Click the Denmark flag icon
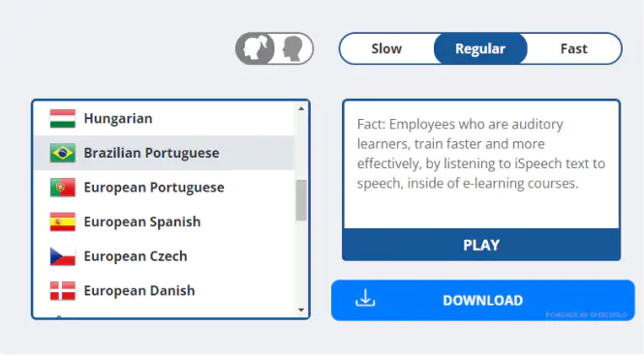This screenshot has height=355, width=644. point(63,291)
